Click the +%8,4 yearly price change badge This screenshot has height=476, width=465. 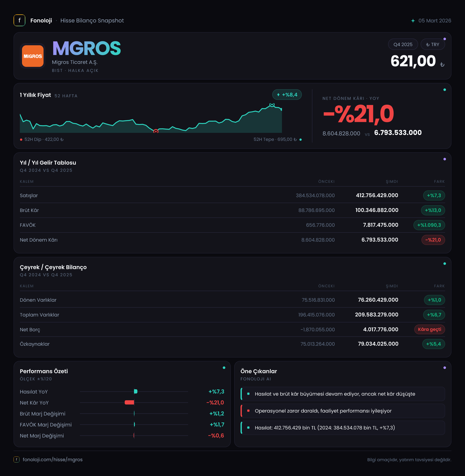(x=287, y=95)
